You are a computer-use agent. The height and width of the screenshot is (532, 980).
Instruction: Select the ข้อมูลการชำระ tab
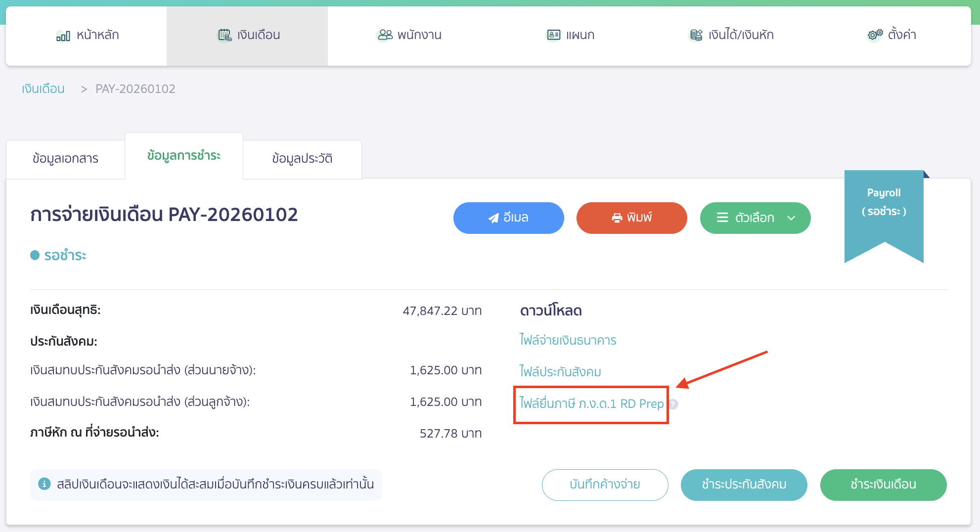click(x=184, y=156)
